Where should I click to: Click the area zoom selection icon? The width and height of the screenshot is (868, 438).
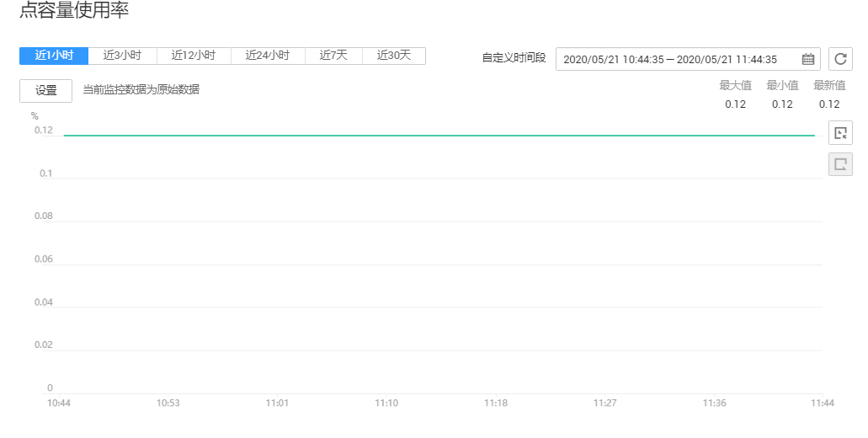coord(840,133)
